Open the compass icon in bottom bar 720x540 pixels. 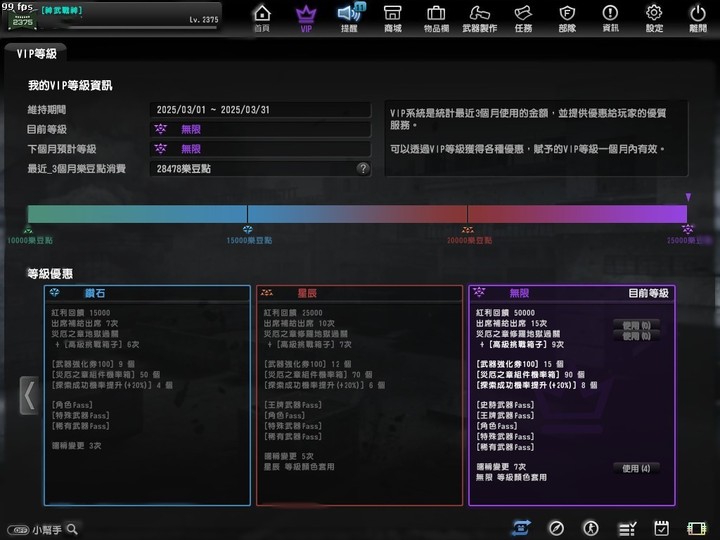pyautogui.click(x=556, y=529)
